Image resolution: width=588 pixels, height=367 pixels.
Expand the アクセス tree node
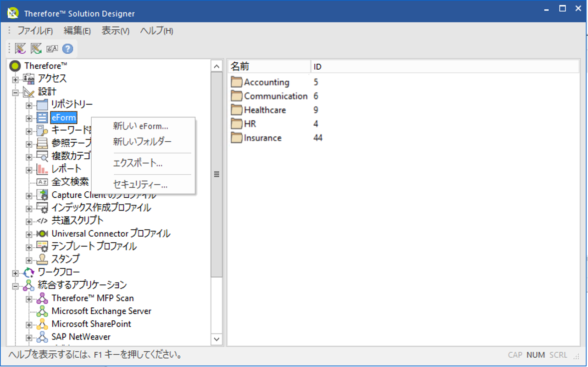[x=15, y=79]
